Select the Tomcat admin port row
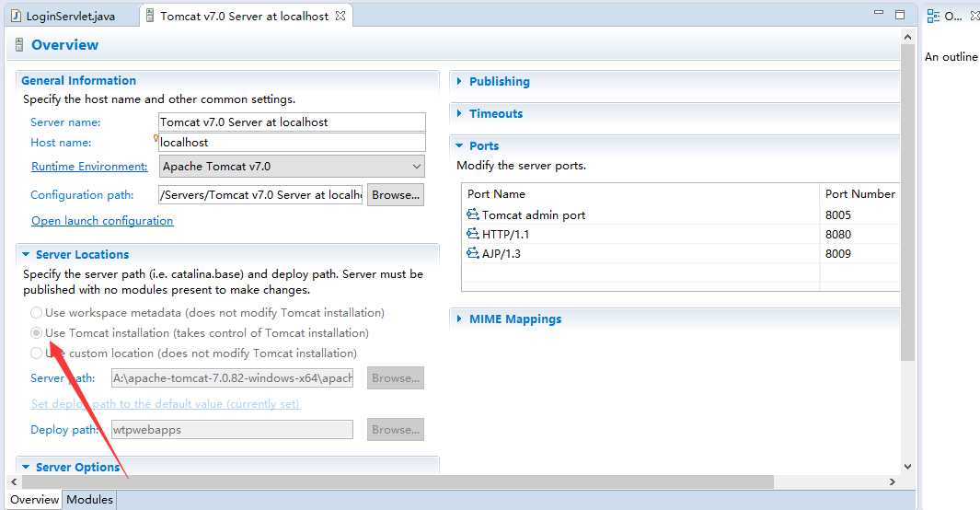 681,215
